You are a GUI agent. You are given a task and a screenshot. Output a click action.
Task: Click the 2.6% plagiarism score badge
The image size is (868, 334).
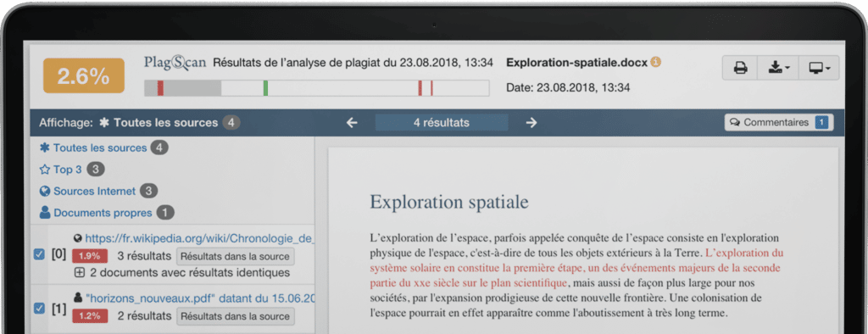pyautogui.click(x=84, y=76)
